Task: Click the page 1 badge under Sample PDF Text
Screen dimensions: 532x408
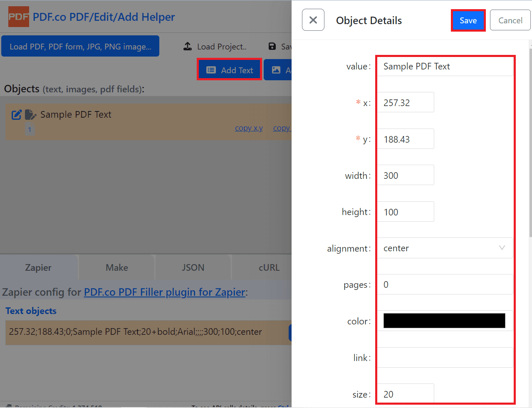Action: click(x=30, y=129)
